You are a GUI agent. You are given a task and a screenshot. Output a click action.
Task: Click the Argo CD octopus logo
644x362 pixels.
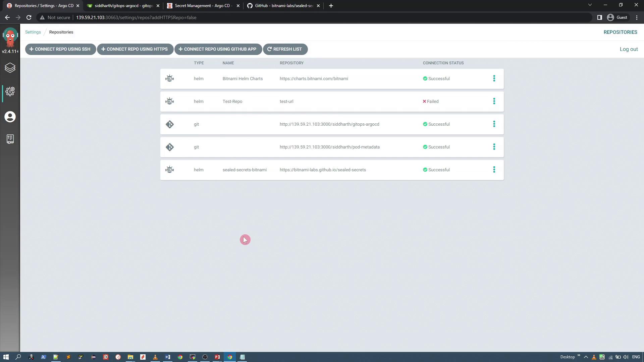coord(10,38)
